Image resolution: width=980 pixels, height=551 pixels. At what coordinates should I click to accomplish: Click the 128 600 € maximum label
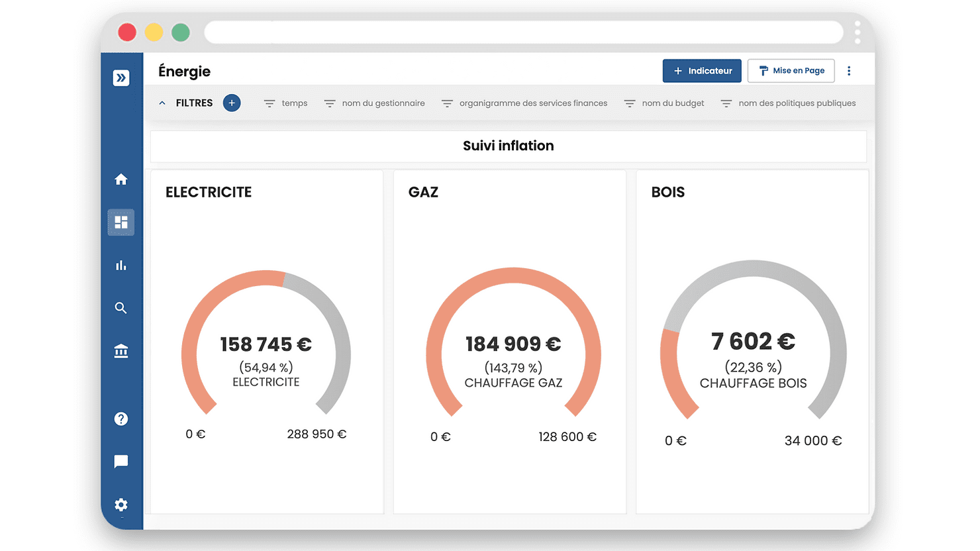567,437
